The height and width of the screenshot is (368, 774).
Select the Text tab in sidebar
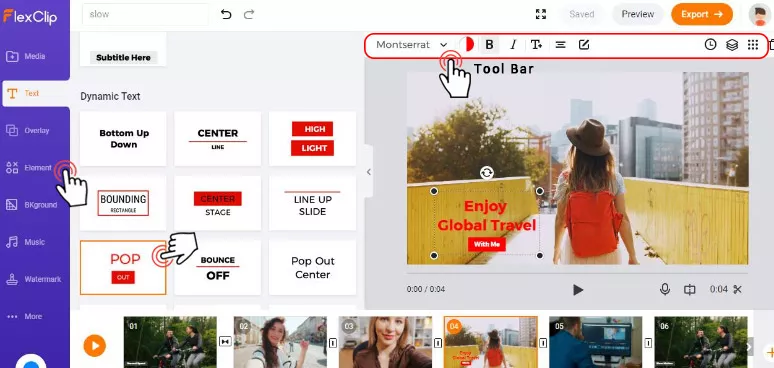pyautogui.click(x=35, y=93)
